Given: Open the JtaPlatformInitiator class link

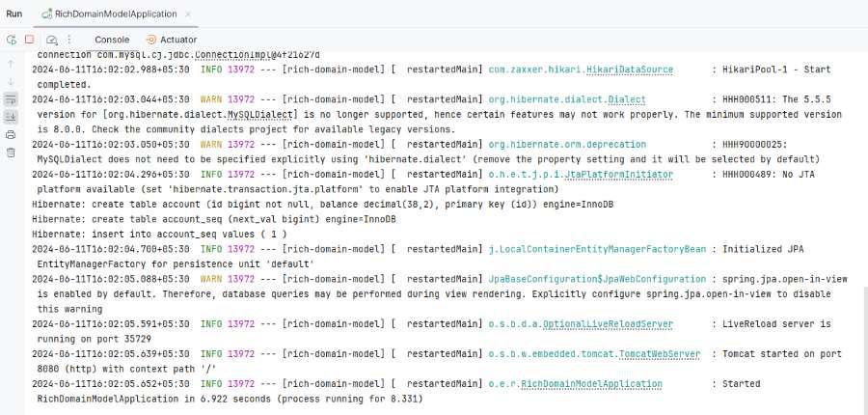Looking at the screenshot, I should pos(619,175).
